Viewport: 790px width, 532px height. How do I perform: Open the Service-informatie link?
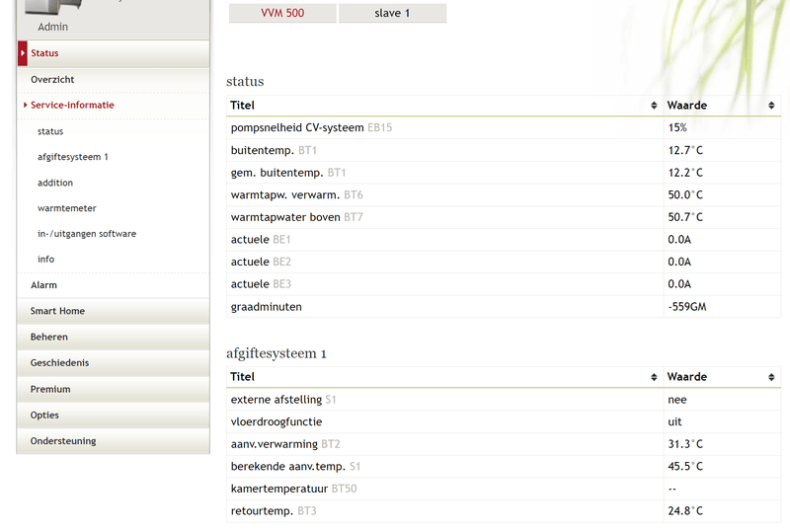pos(72,105)
